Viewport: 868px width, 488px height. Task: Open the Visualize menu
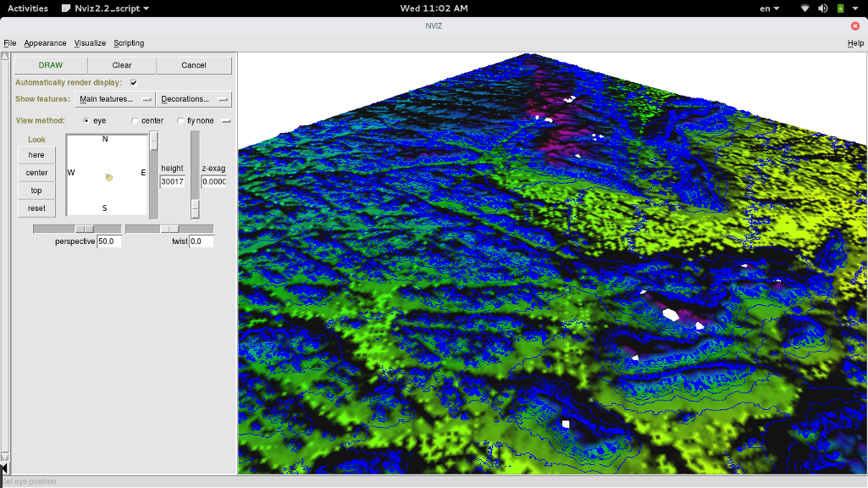90,43
